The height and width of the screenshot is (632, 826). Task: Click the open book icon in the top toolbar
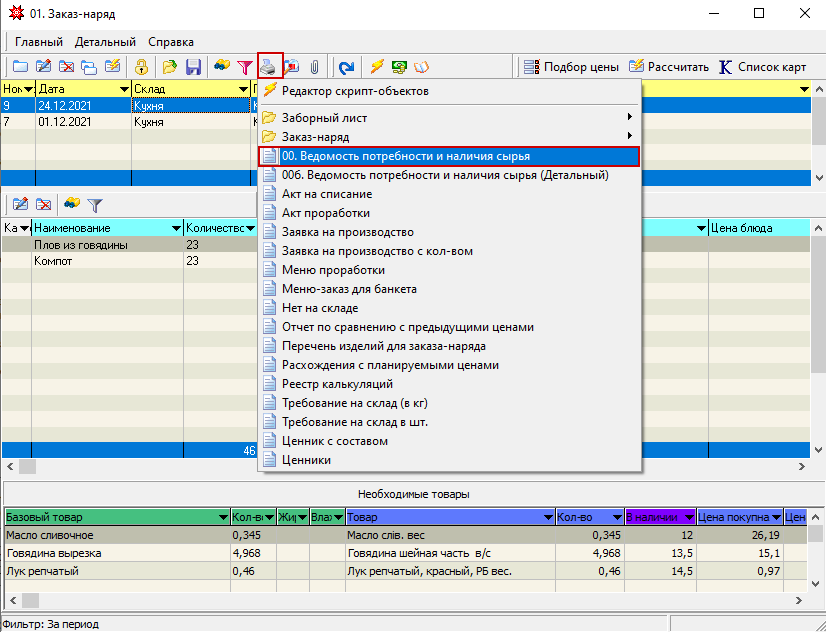click(421, 67)
